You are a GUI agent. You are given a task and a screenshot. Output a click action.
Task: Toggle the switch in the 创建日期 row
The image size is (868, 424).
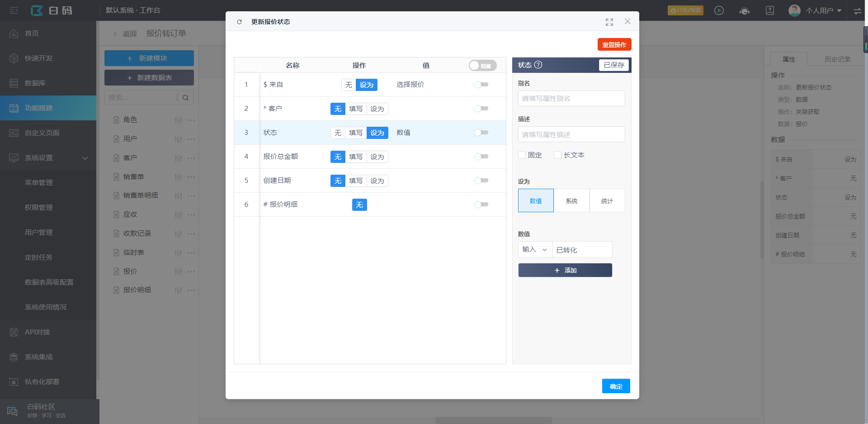tap(481, 181)
